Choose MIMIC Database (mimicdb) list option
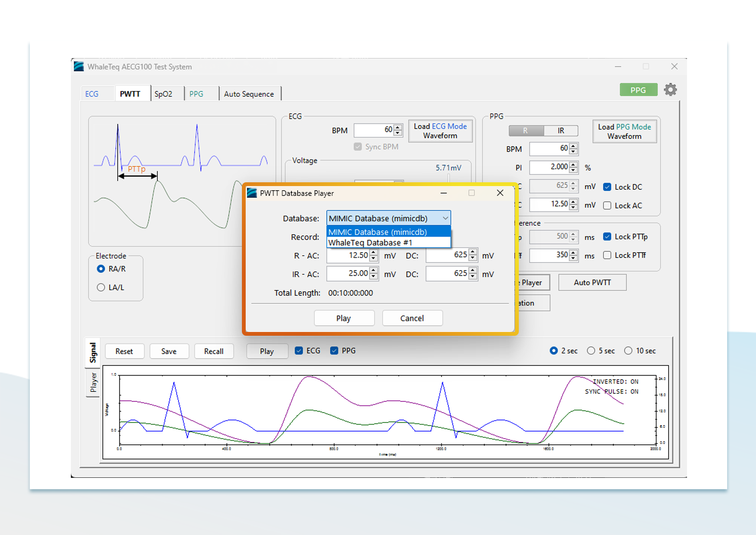 (388, 232)
